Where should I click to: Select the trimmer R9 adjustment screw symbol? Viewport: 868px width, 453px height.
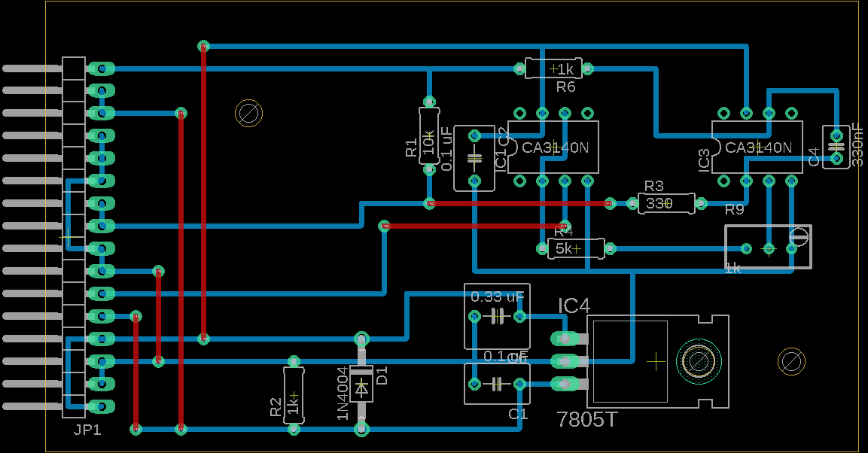click(x=798, y=237)
